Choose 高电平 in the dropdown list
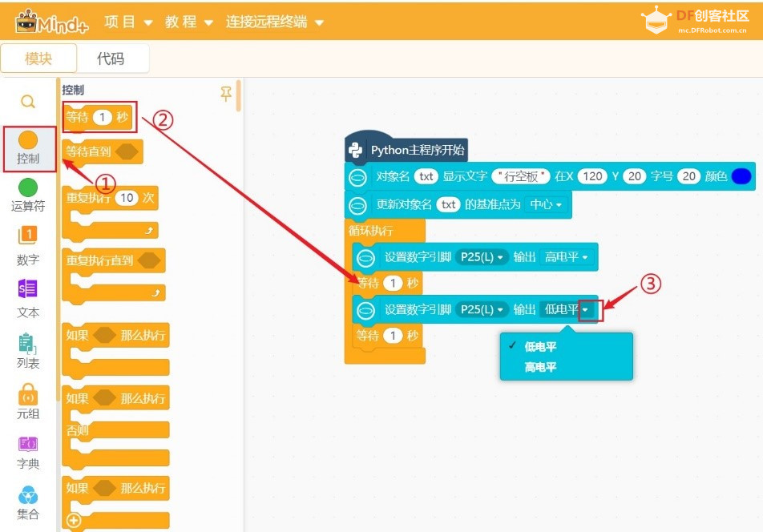Image resolution: width=763 pixels, height=532 pixels. (x=540, y=367)
